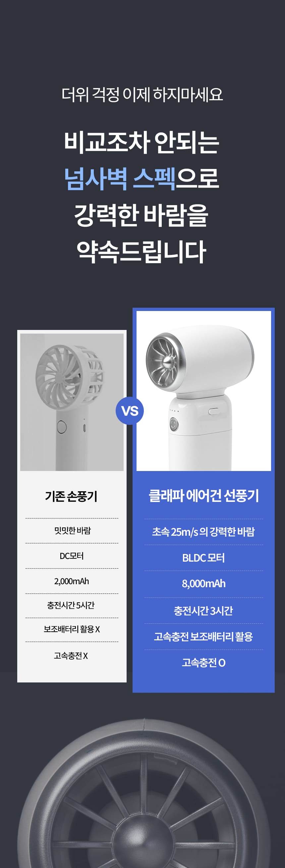
Task: Click the 초속 25m/s 의 강력한 바람 row
Action: [203, 532]
